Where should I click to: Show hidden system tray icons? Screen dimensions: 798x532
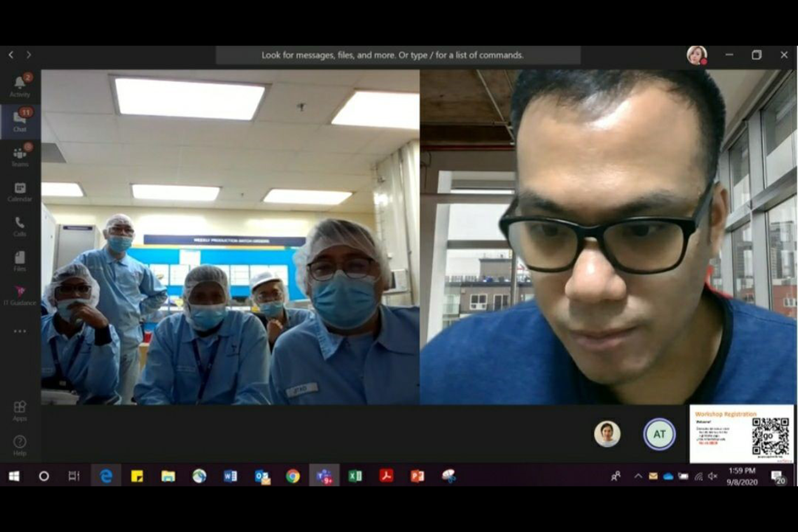[x=638, y=476]
